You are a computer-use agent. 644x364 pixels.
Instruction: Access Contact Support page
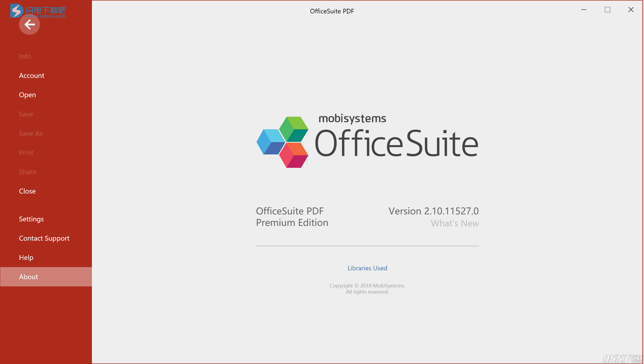[44, 238]
